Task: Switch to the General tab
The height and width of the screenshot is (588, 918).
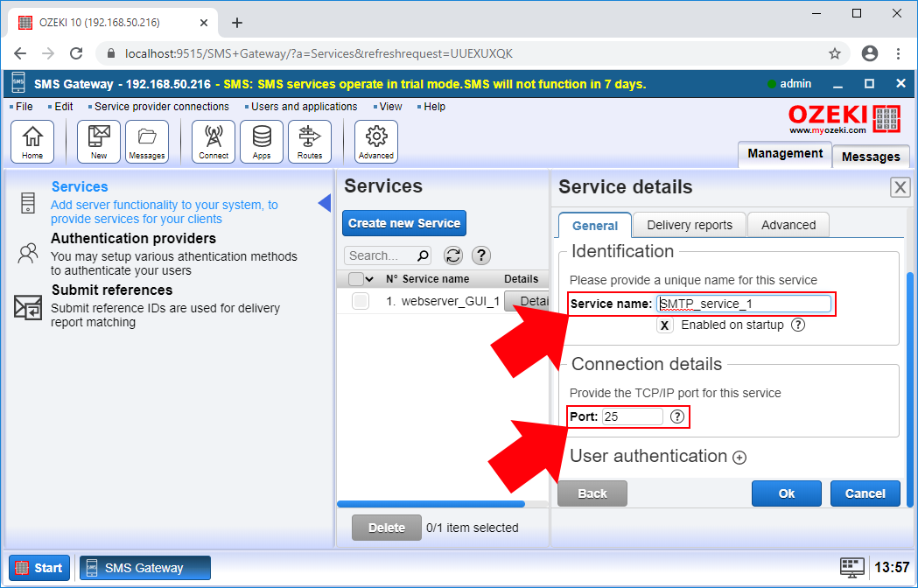Action: click(595, 226)
